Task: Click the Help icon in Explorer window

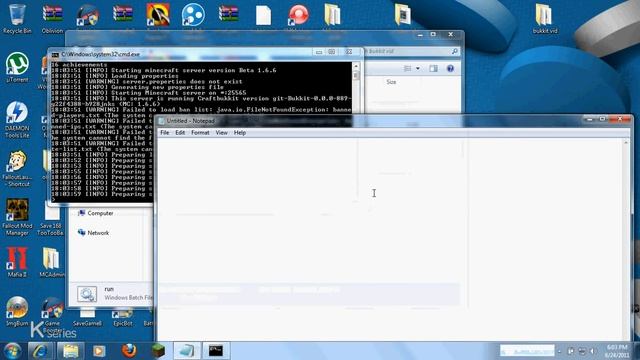Action: [x=450, y=69]
